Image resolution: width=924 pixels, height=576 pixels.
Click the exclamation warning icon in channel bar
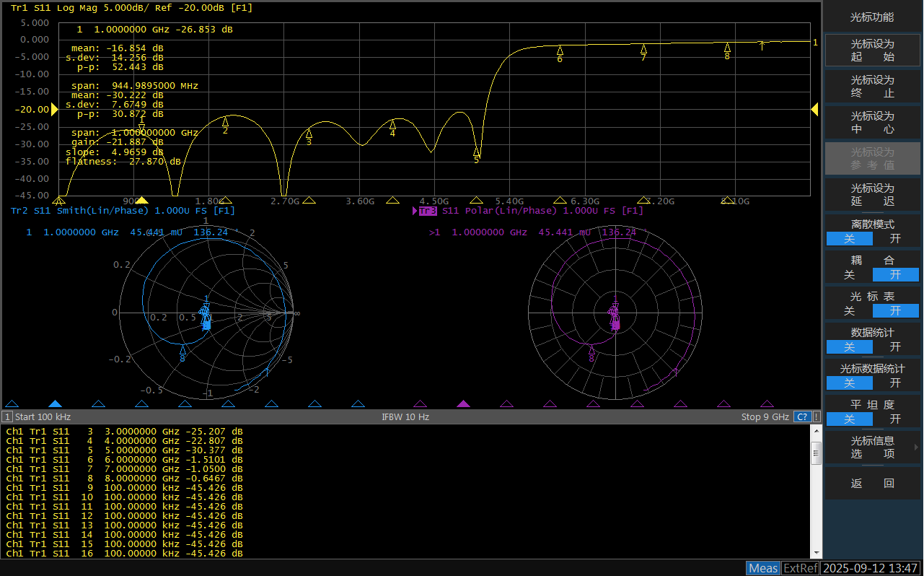[816, 416]
